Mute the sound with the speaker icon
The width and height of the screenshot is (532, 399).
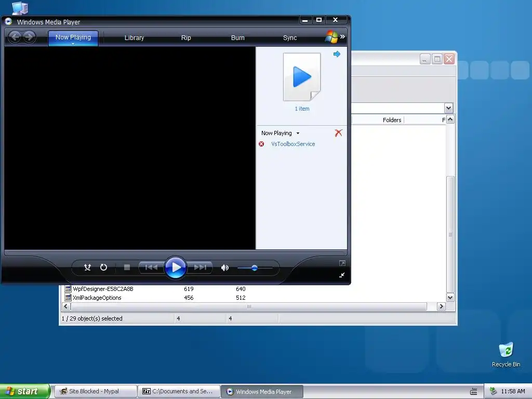(x=224, y=268)
